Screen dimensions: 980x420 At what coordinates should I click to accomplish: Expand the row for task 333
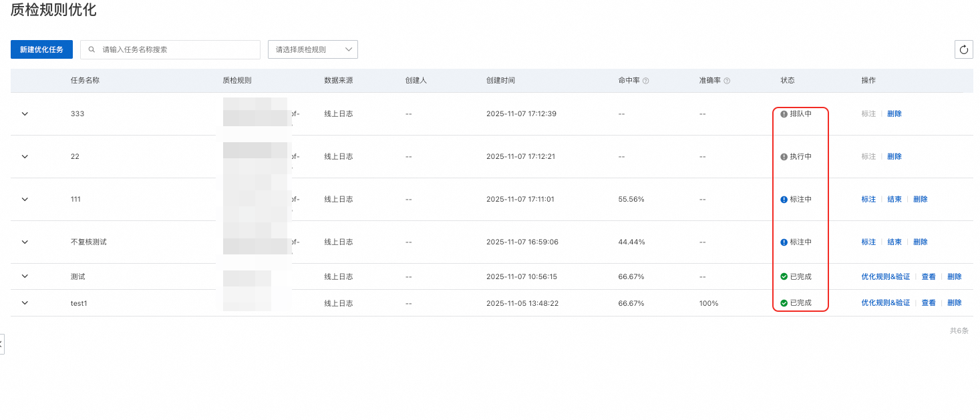25,114
